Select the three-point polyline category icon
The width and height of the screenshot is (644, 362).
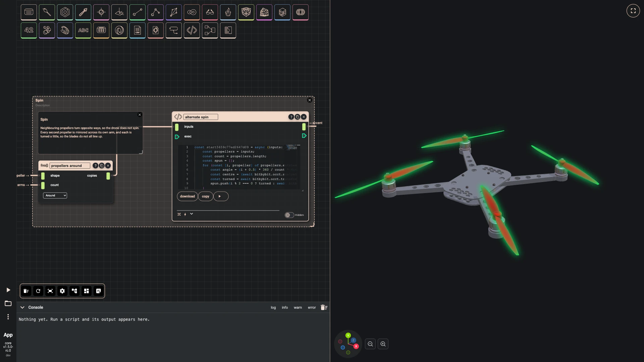(156, 12)
